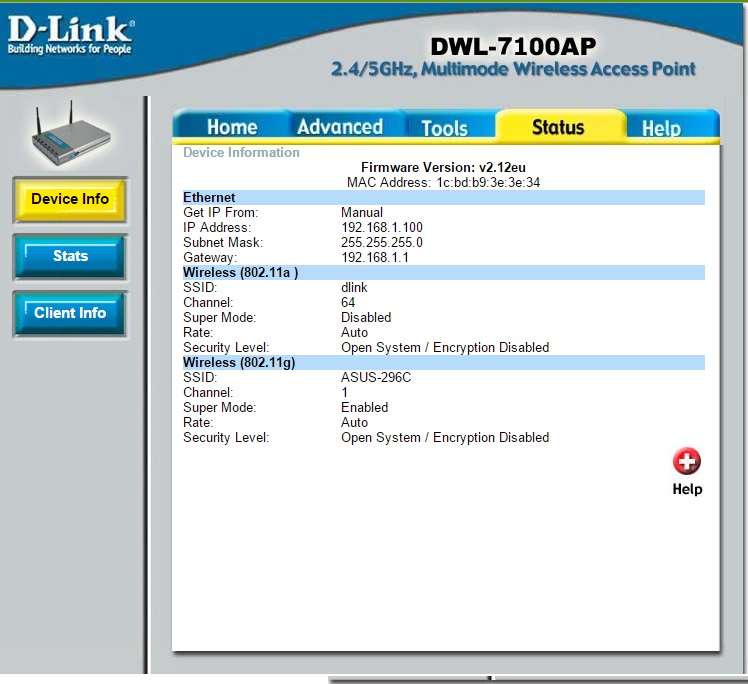Click the Ethernet section header
This screenshot has width=748, height=684.
(444, 197)
